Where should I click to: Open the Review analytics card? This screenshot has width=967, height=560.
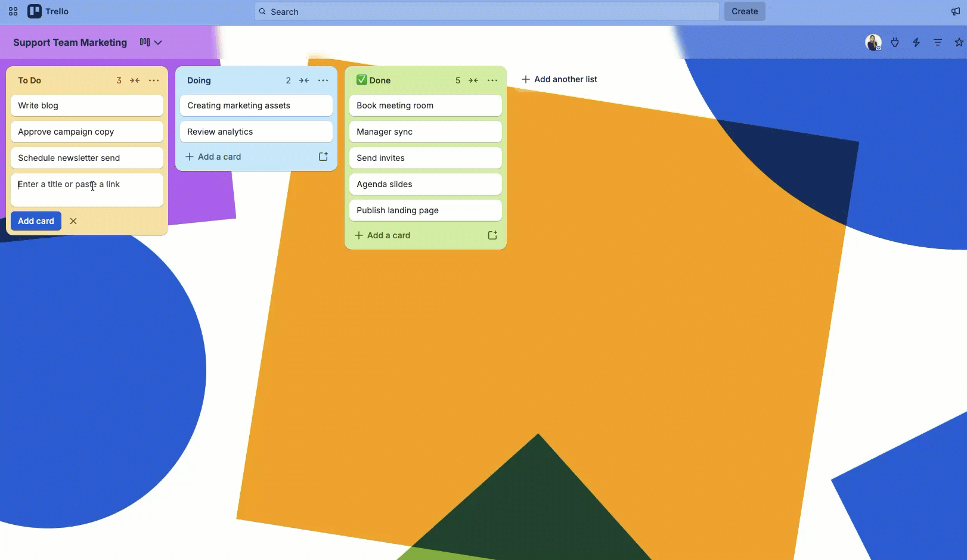[x=256, y=132]
